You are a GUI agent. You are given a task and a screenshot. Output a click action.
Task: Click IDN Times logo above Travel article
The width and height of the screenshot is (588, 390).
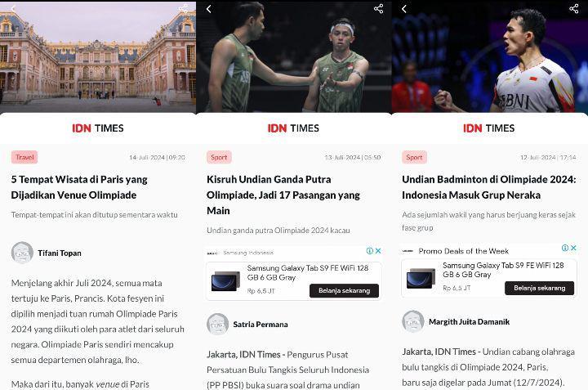(x=98, y=128)
